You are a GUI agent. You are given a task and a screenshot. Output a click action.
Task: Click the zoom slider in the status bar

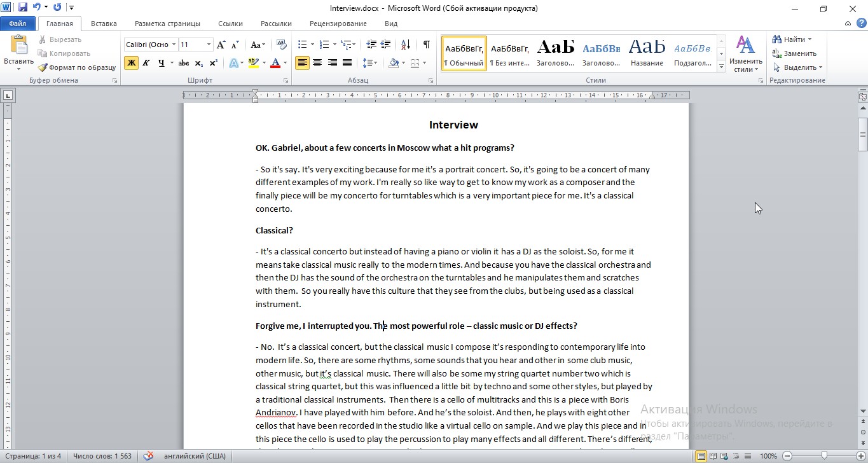824,456
